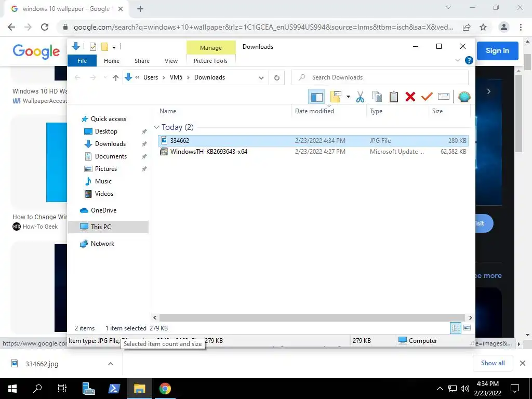Open the Chrome profile avatar icon
Screen dimensions: 532x399
[504, 27]
